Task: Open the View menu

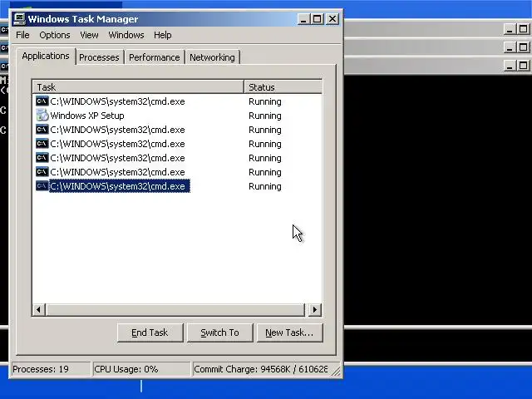Action: coord(89,35)
